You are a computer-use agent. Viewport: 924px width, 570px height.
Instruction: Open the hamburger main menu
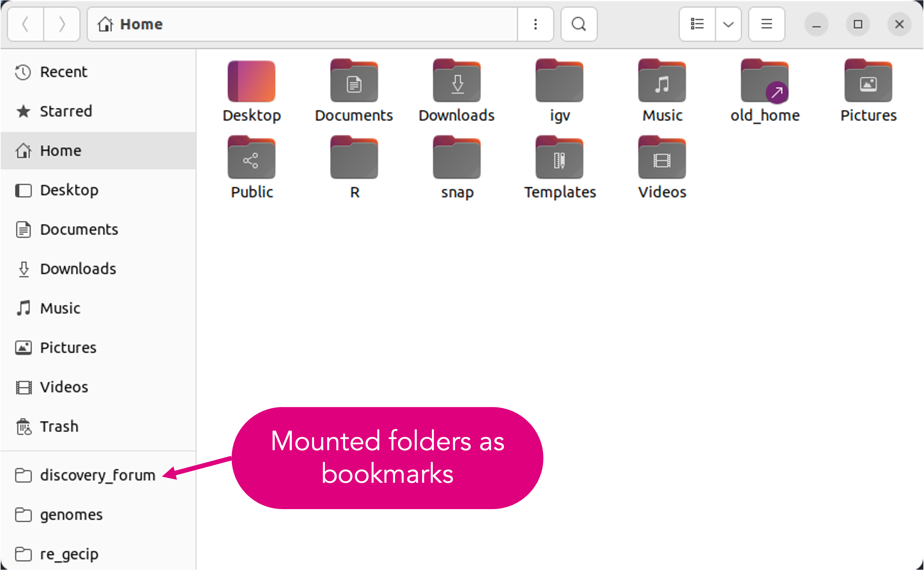point(766,24)
